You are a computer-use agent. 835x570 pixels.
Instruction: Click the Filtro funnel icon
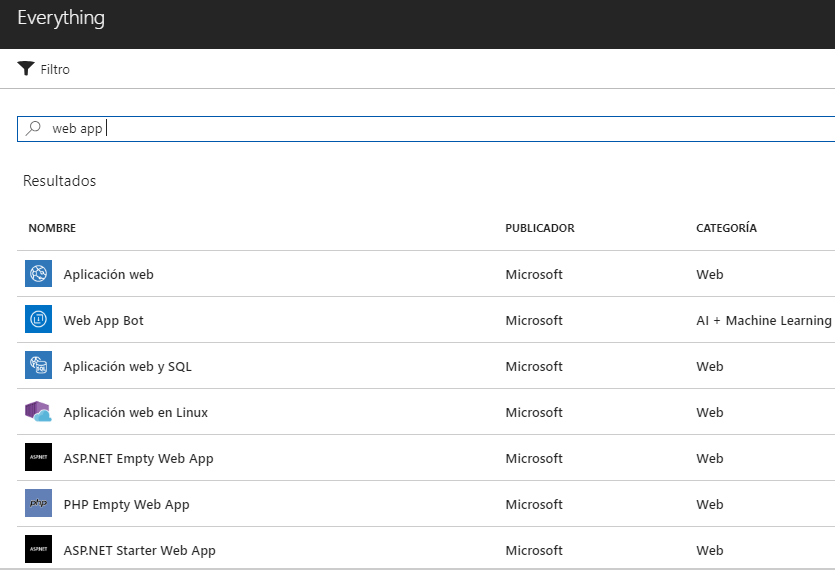(x=26, y=68)
